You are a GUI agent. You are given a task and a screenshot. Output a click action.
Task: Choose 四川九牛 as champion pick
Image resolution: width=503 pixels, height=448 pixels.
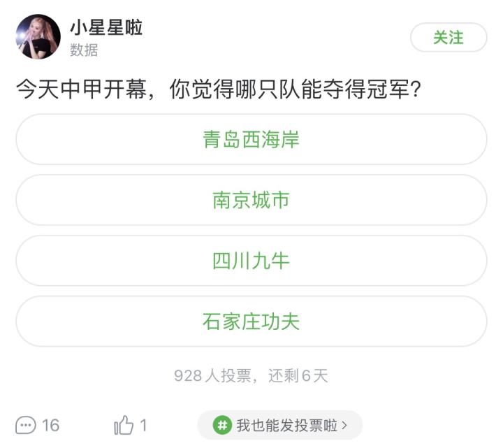251,261
